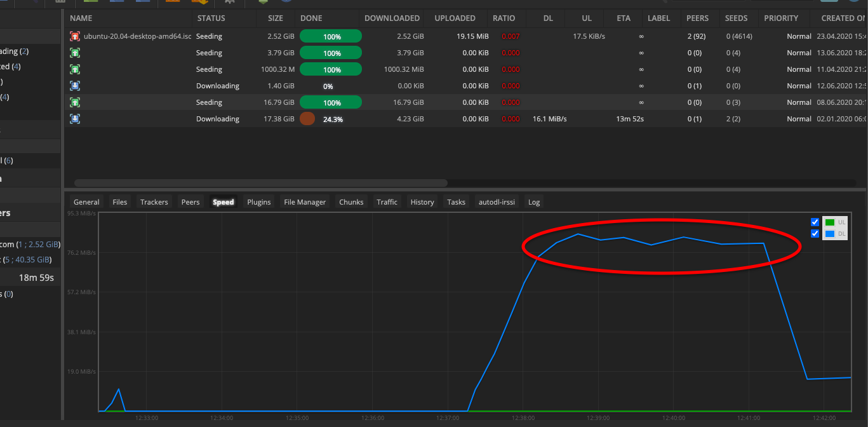Select the tracker entry showing 5 ; 40.35 GiB
The height and width of the screenshot is (427, 868).
(x=30, y=260)
